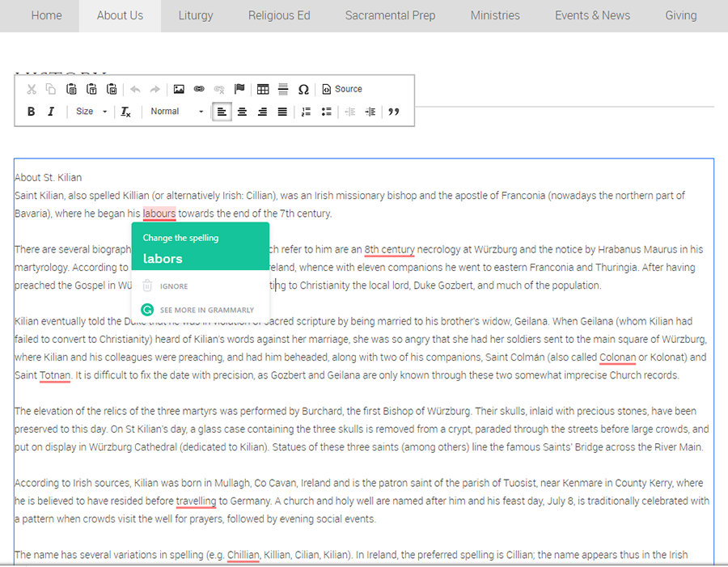
Task: Remove formatting with the Tx tool
Action: click(125, 111)
